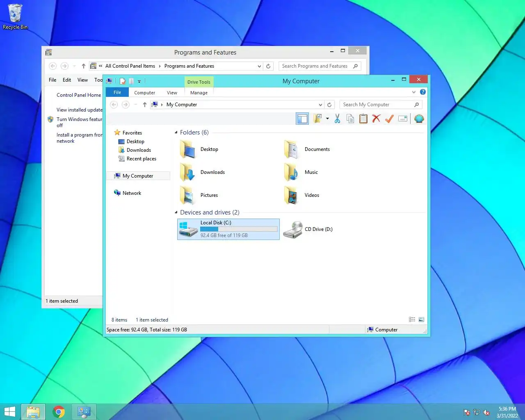Click File menu in Programs and Features
This screenshot has width=525, height=420.
tap(52, 80)
